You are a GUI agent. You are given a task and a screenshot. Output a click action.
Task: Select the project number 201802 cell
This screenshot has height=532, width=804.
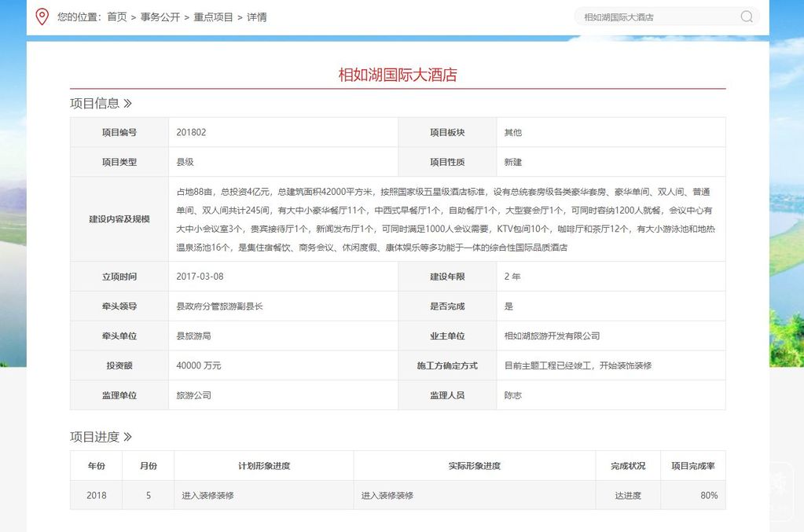192,133
